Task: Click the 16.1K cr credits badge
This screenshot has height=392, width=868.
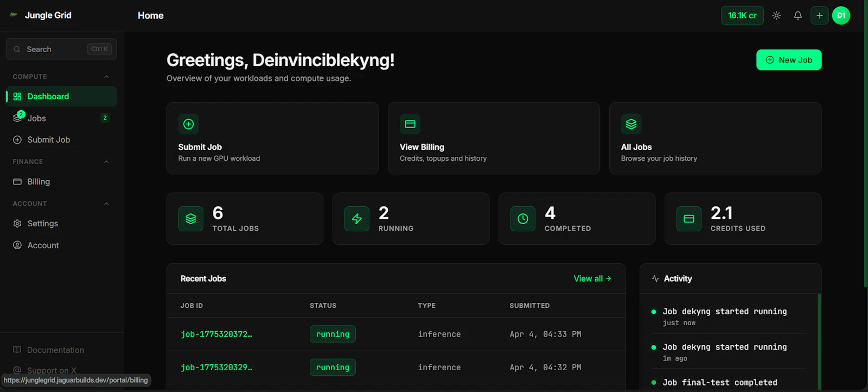Action: point(742,16)
